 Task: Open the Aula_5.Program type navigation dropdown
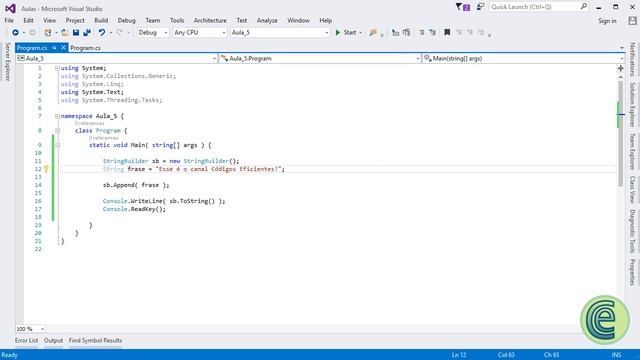click(x=320, y=58)
